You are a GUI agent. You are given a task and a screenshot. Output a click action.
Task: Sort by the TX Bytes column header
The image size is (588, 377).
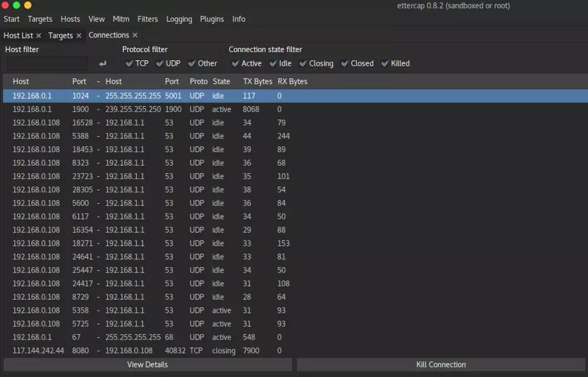pos(258,81)
